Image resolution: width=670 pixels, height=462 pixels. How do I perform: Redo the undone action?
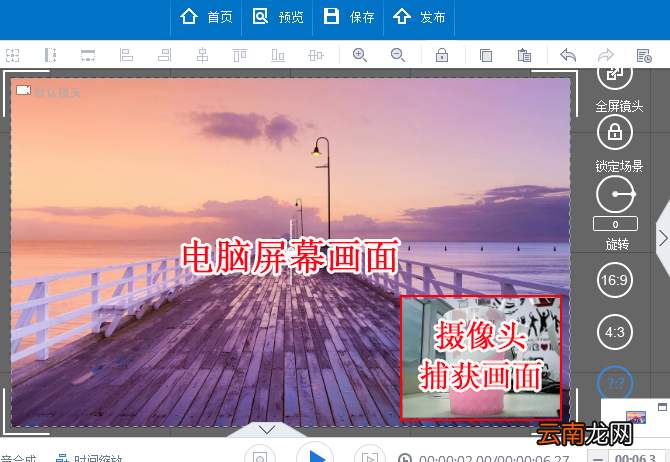pos(606,55)
